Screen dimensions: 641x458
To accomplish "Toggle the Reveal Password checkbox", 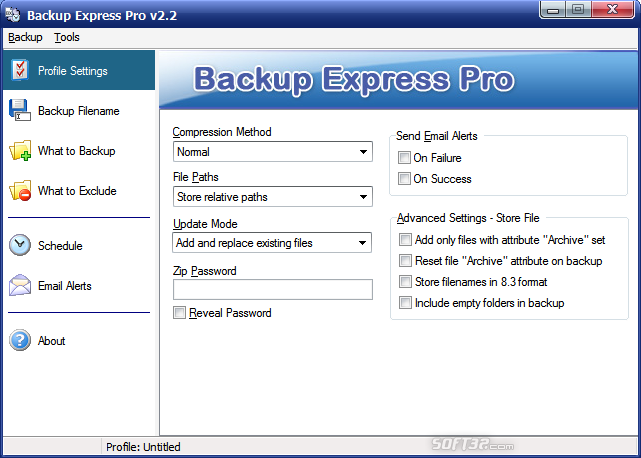I will pos(179,313).
